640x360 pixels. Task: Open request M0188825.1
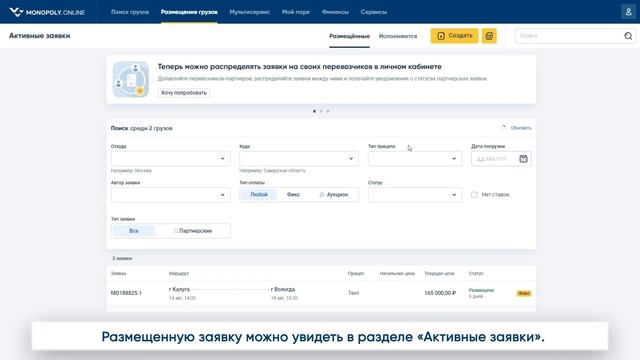coord(126,293)
